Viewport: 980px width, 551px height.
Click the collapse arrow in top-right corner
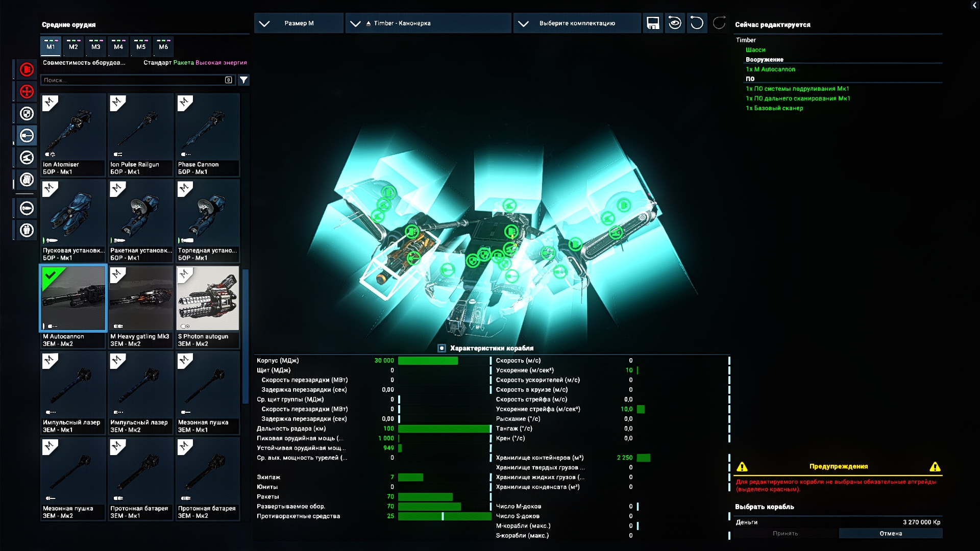974,5
